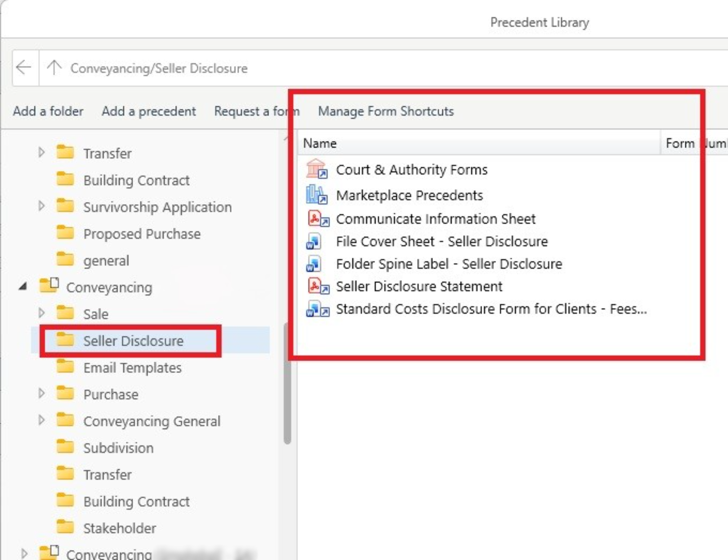This screenshot has height=560, width=728.
Task: Click the back arrow navigation icon
Action: 23,68
